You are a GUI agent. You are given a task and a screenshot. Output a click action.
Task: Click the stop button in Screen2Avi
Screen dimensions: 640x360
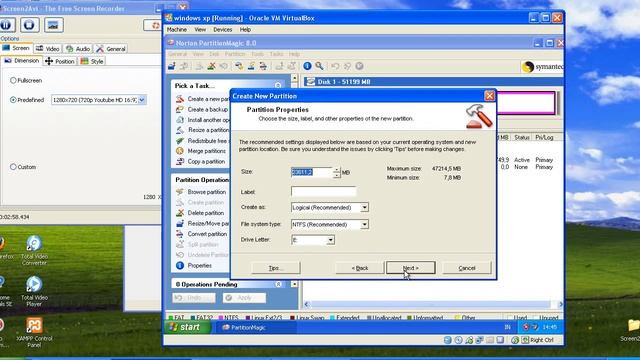pyautogui.click(x=29, y=25)
